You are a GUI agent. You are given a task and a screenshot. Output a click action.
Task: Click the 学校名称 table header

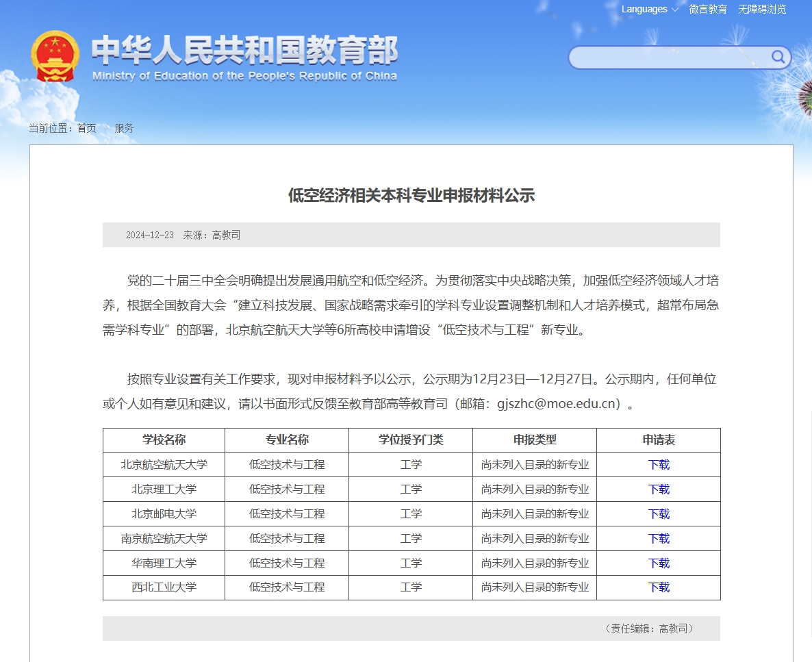point(164,440)
